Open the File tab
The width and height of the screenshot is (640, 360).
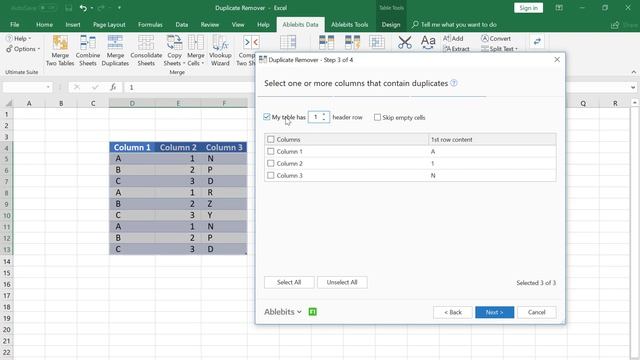pyautogui.click(x=15, y=24)
